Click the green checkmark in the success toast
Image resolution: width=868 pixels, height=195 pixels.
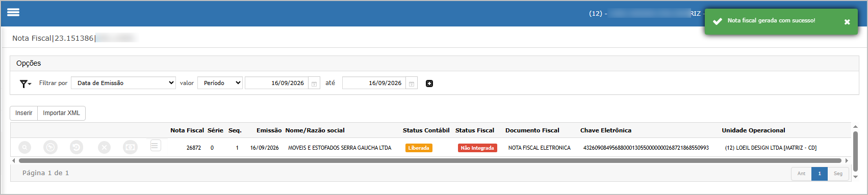point(717,21)
